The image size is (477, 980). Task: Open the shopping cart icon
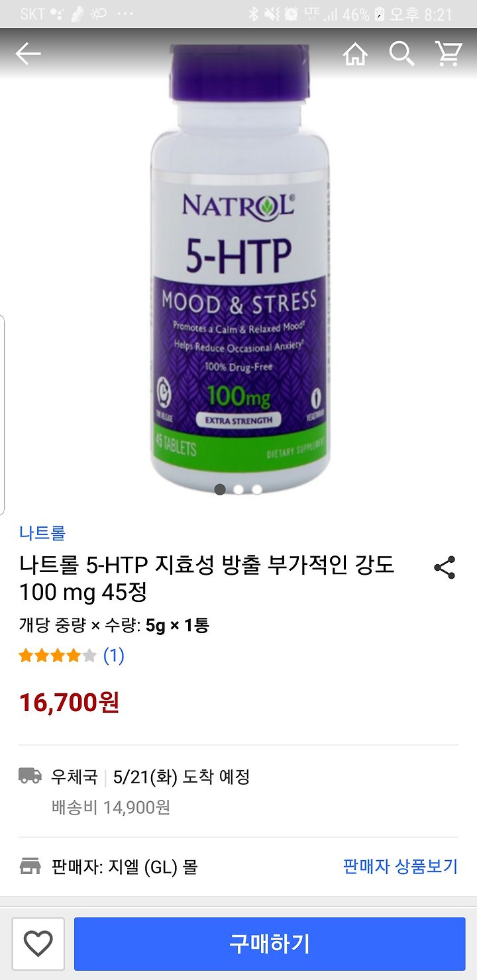point(449,54)
